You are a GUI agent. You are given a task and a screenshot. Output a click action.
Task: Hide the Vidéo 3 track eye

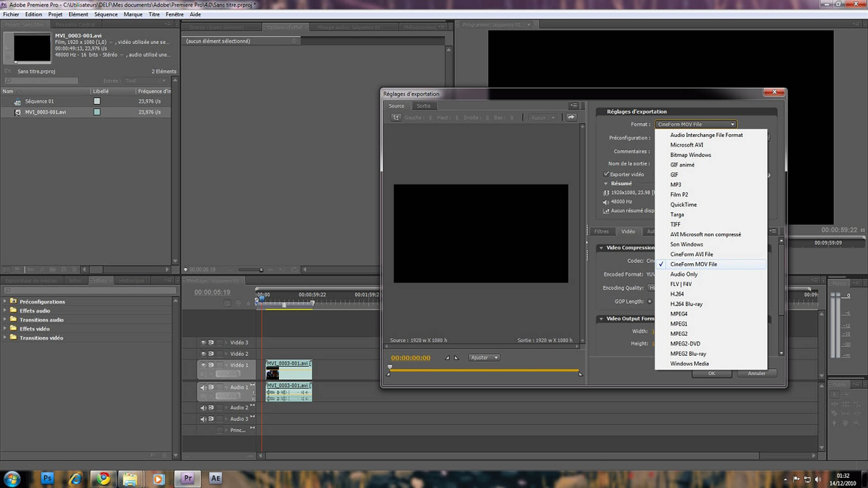(x=203, y=343)
